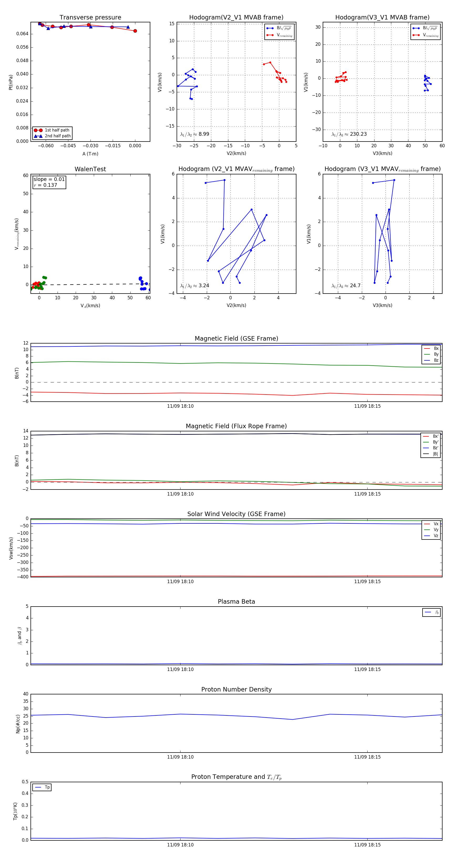Click the 'Plasma Beta' plot title
This screenshot has height=868, width=473.
(x=236, y=602)
